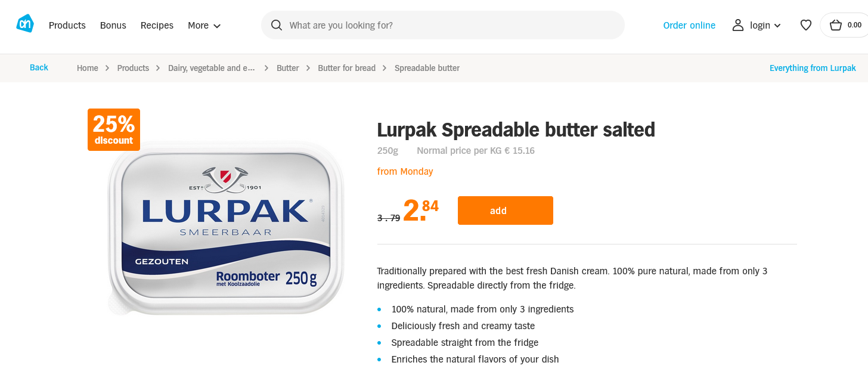Open the shopping basket icon
The width and height of the screenshot is (868, 384).
click(836, 25)
